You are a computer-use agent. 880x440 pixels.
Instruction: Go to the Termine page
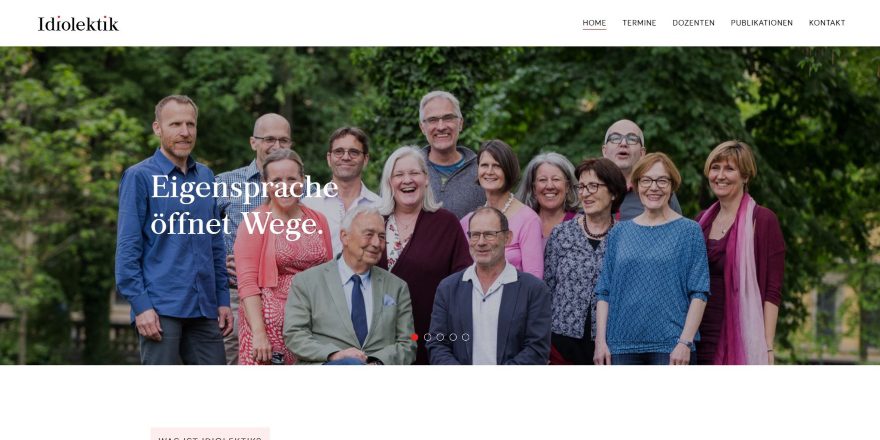(x=639, y=23)
